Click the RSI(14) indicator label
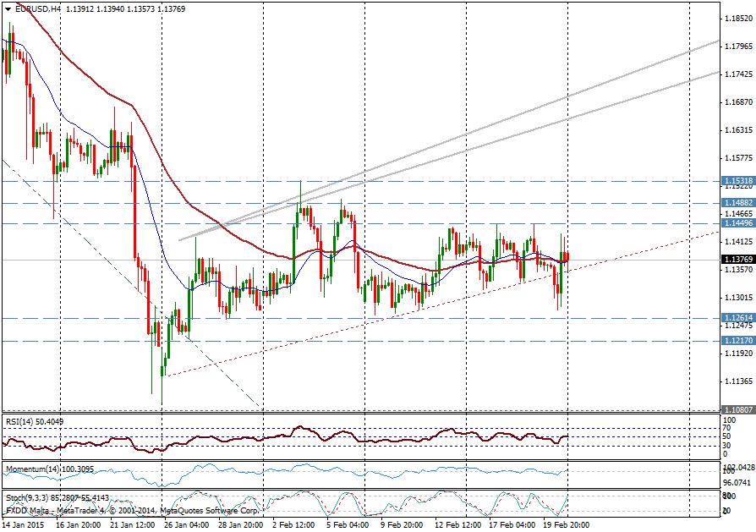Screen dimensions: 756x532 click(22, 421)
